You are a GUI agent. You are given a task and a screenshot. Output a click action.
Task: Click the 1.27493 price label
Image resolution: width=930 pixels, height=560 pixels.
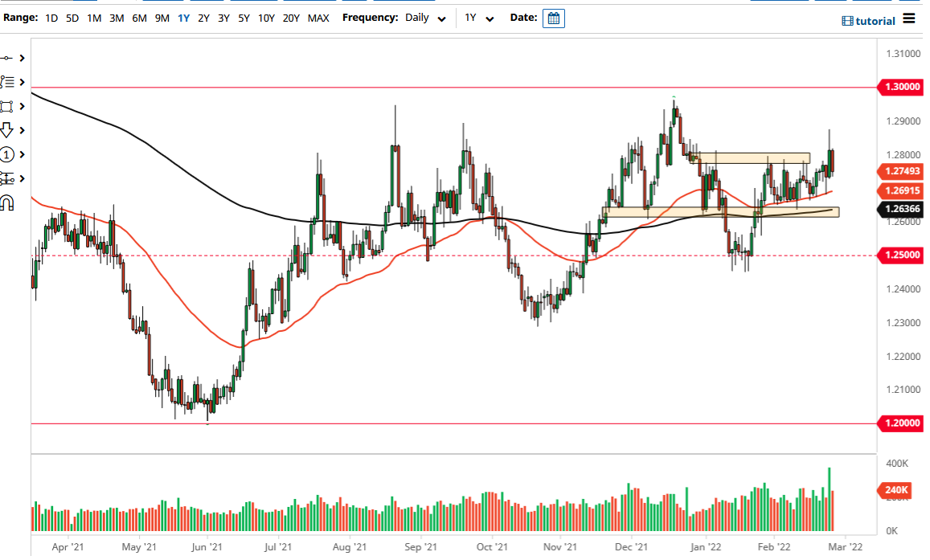click(x=900, y=171)
